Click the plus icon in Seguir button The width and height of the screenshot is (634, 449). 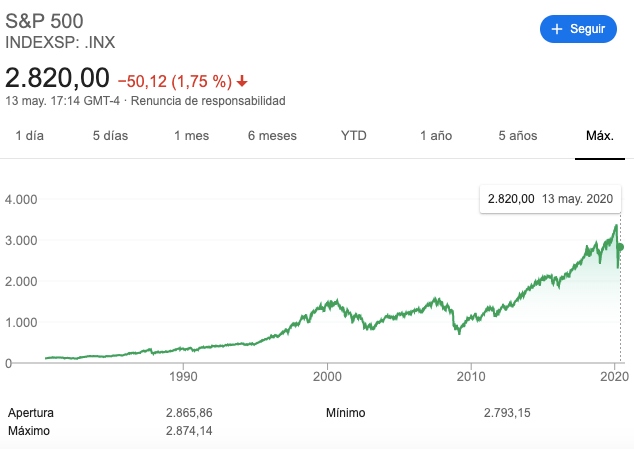pos(557,29)
